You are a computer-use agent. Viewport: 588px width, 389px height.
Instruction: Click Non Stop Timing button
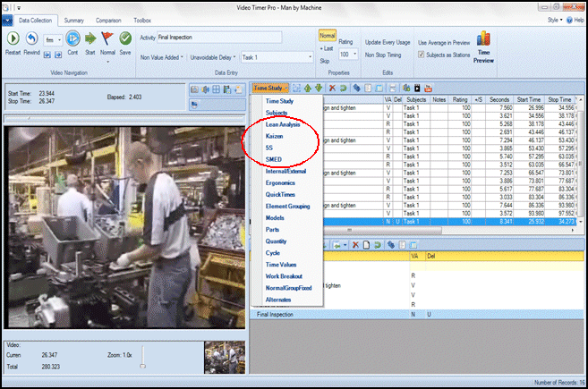383,55
